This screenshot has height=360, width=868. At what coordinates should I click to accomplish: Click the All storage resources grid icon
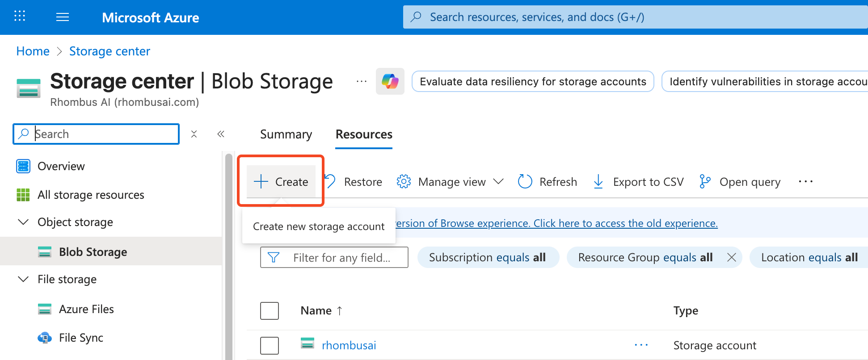coord(23,195)
